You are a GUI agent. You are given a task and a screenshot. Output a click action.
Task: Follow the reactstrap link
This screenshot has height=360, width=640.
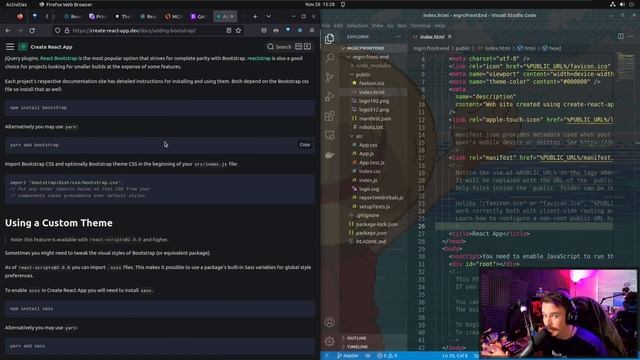[259, 58]
